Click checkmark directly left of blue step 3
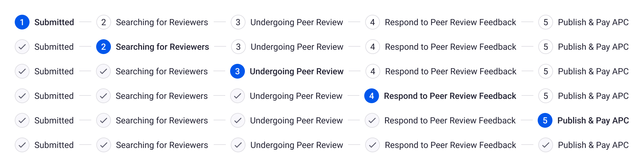The image size is (644, 167). coord(104,71)
